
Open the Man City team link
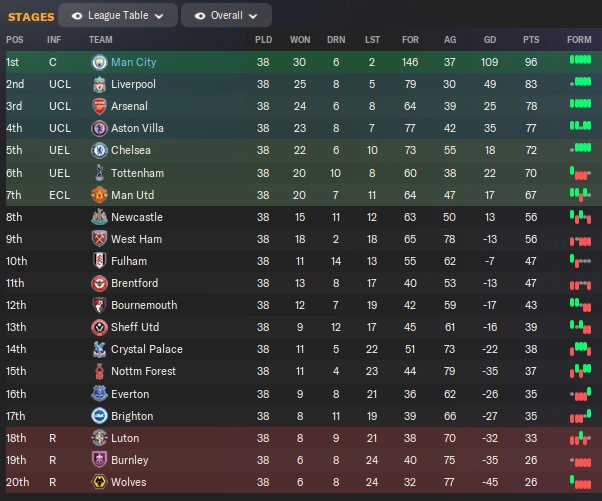click(133, 62)
